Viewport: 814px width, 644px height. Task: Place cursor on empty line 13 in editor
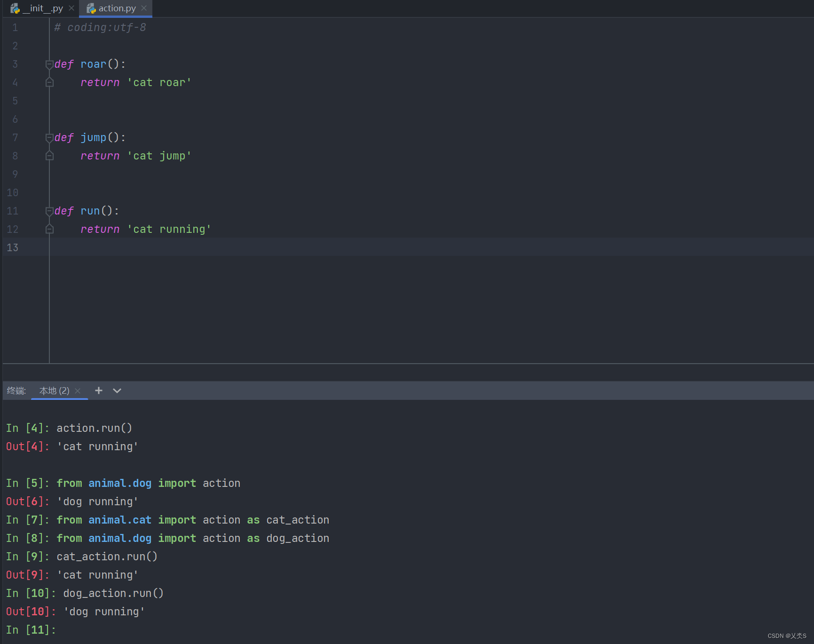(x=432, y=247)
